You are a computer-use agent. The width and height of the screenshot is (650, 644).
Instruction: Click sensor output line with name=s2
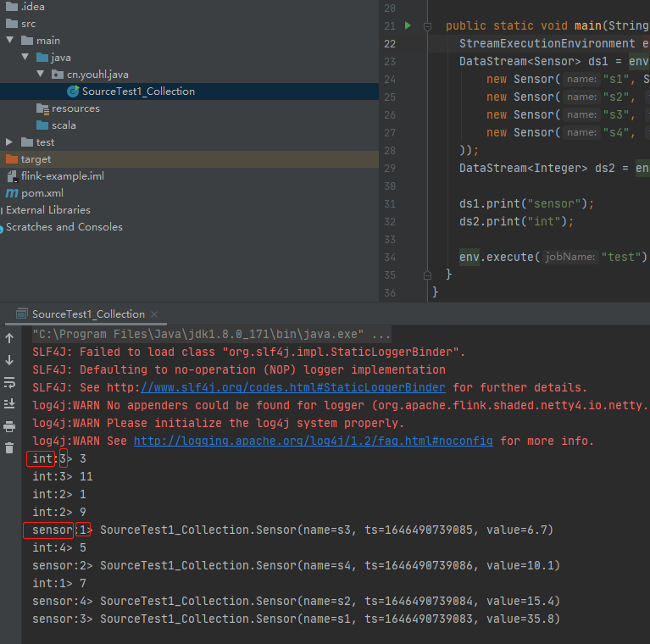[296, 602]
